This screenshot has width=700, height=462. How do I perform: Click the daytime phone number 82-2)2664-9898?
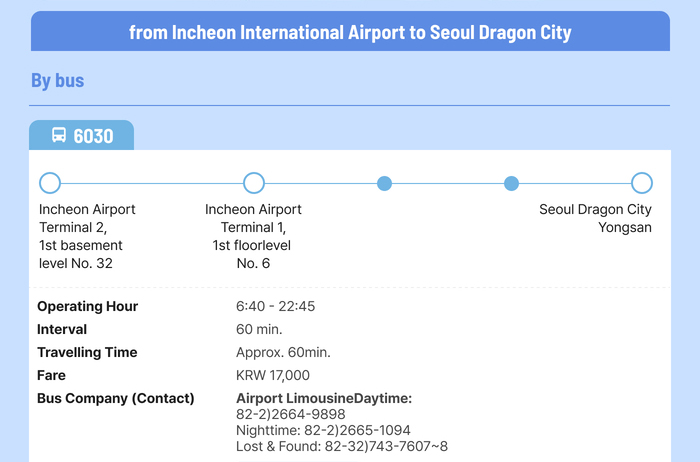coord(291,414)
